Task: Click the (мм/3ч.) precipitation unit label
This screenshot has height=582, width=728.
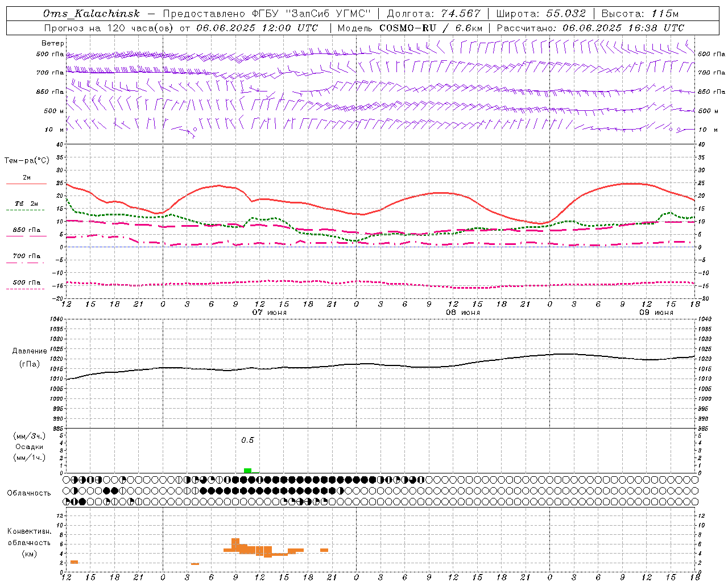Action: coord(30,436)
